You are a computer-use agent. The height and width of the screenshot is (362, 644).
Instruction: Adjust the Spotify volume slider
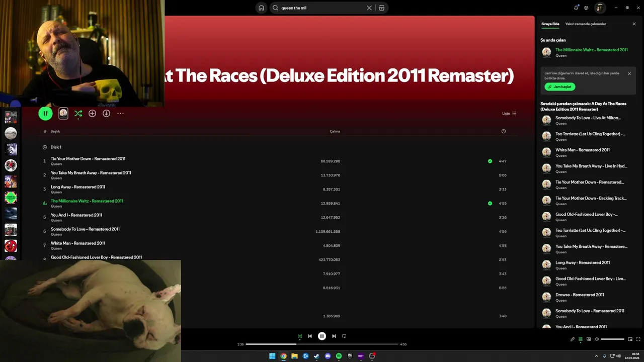click(x=612, y=339)
